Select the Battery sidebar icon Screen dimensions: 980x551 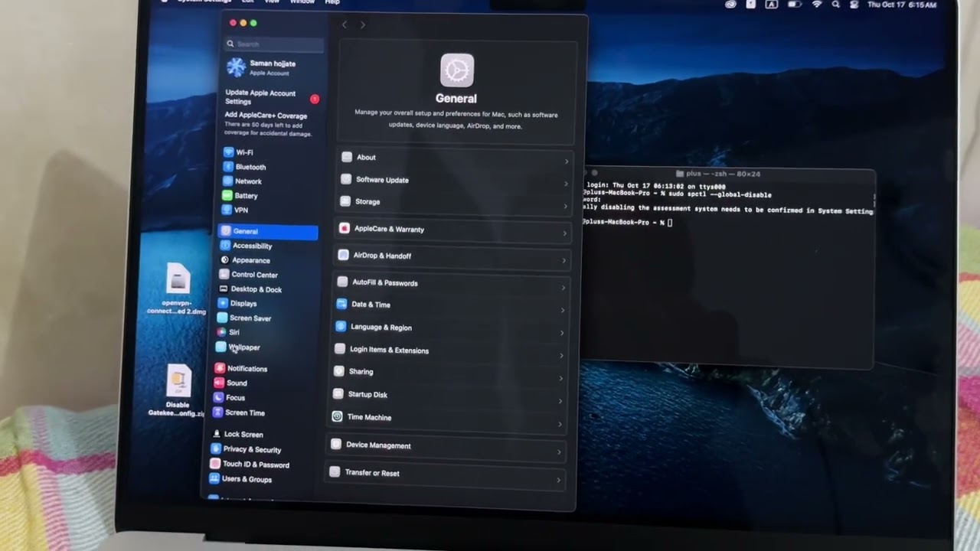pos(227,196)
